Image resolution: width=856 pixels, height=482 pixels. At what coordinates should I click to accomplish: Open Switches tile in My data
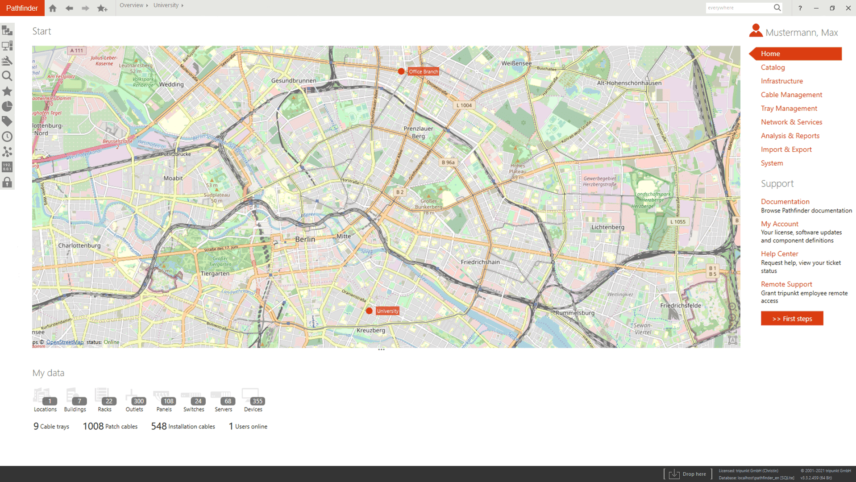tap(194, 400)
